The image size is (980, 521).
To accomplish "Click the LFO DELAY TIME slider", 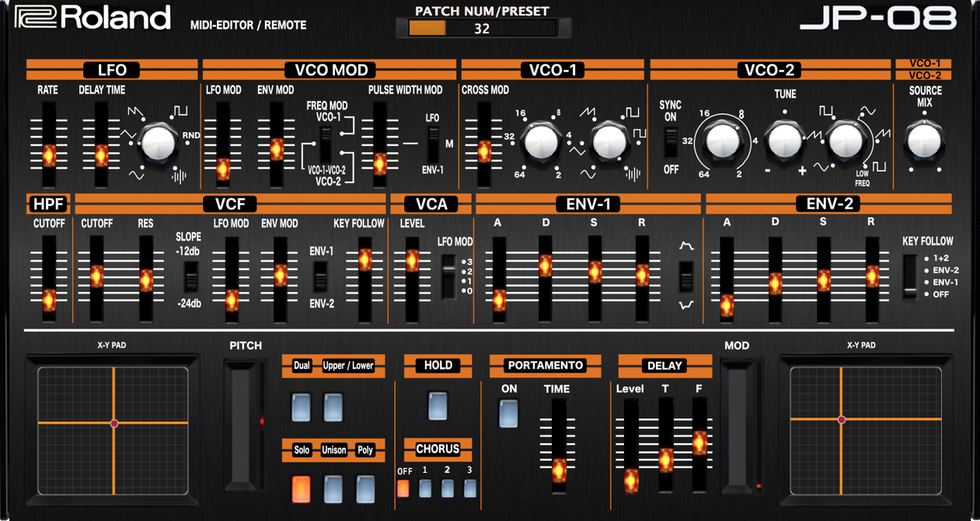I will click(x=101, y=144).
